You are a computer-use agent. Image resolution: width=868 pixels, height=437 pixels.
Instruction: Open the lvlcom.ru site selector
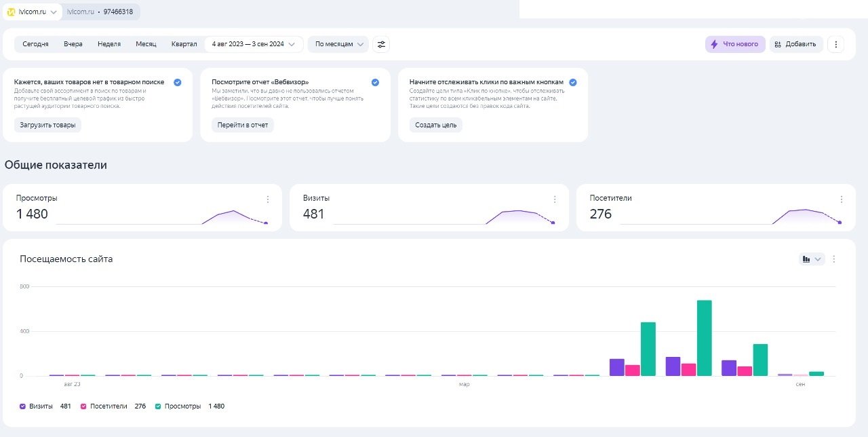click(33, 12)
